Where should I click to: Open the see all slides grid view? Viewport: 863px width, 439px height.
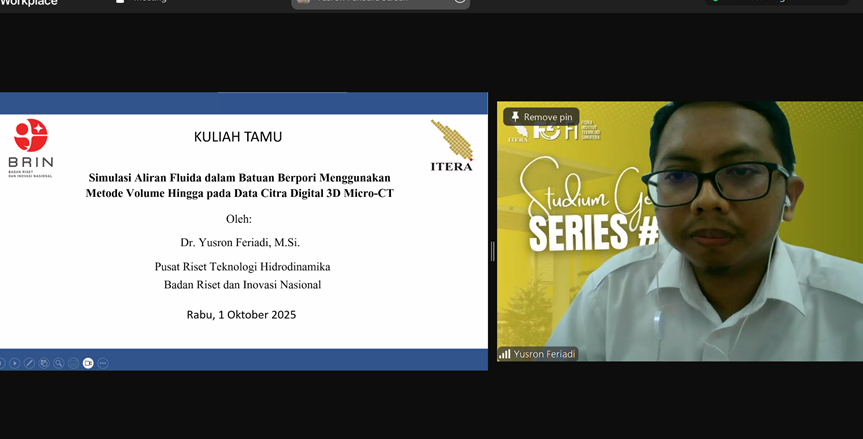tap(44, 363)
